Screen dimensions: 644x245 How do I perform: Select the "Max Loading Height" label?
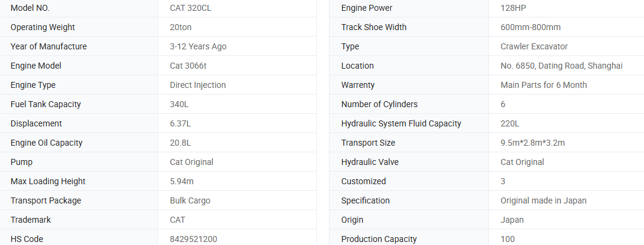click(x=48, y=182)
